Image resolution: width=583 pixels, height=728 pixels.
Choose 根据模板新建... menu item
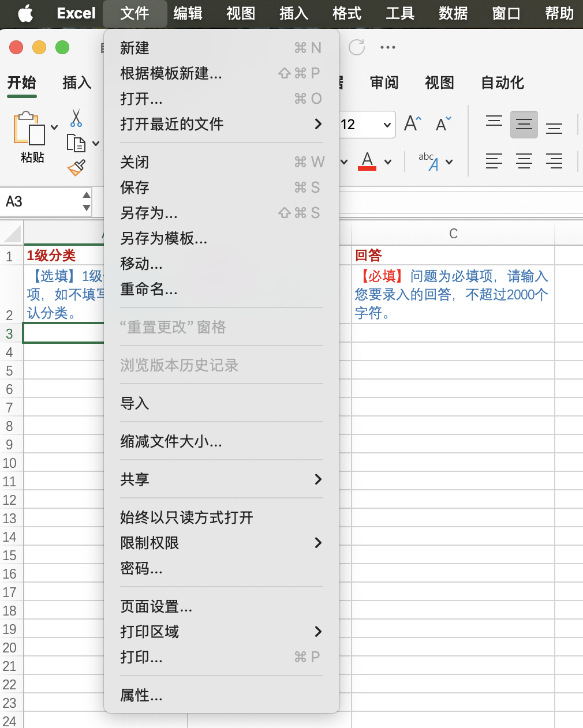click(x=222, y=73)
